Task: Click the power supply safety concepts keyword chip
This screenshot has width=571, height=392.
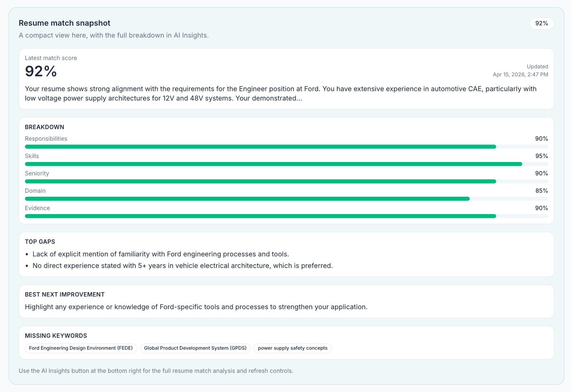Action: pyautogui.click(x=292, y=348)
